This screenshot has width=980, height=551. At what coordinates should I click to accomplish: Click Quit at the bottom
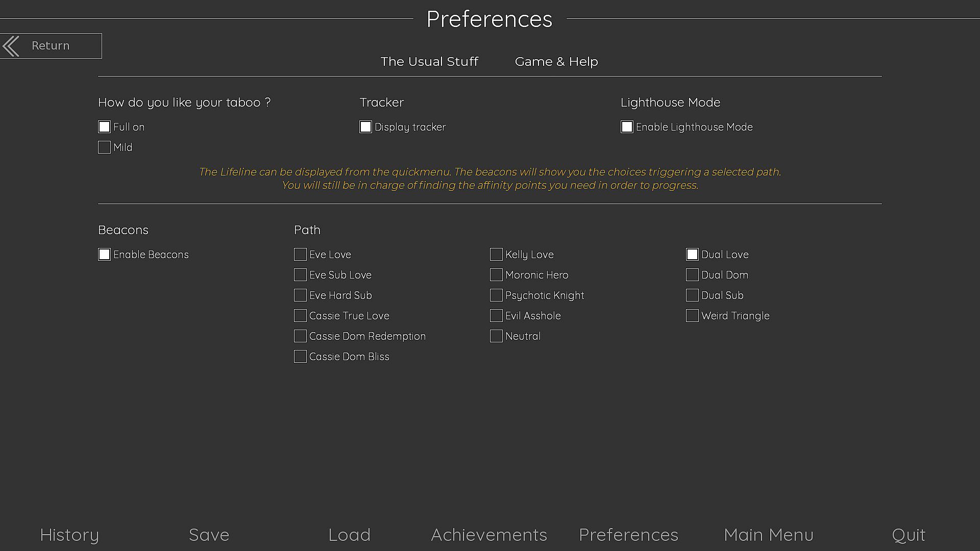[x=909, y=535]
